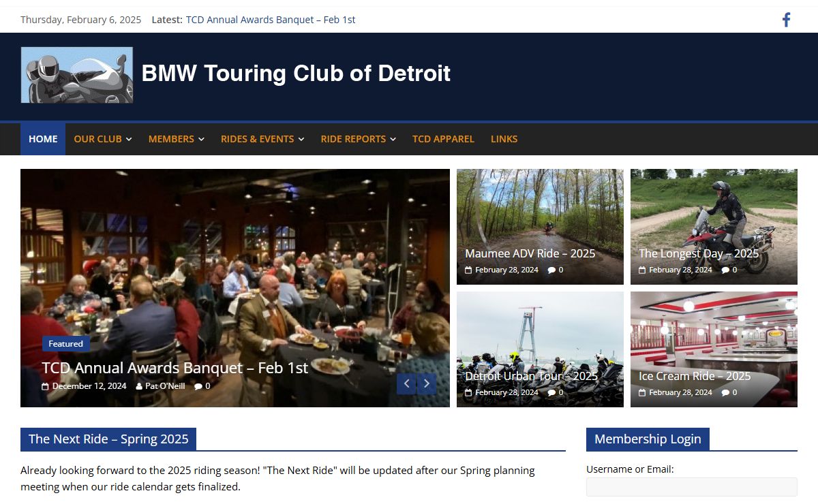Open latest news link TCD Annual Awards Banquet
The height and width of the screenshot is (504, 818).
pos(271,20)
